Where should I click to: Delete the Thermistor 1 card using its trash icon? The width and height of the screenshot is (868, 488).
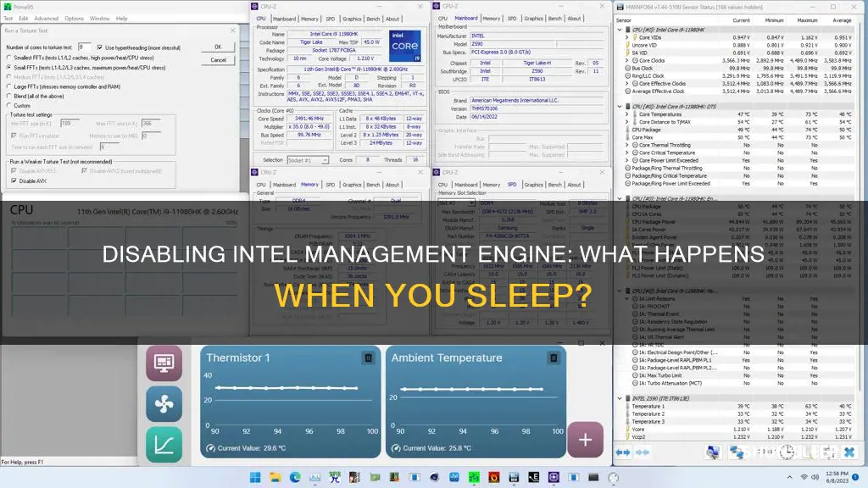(x=368, y=358)
